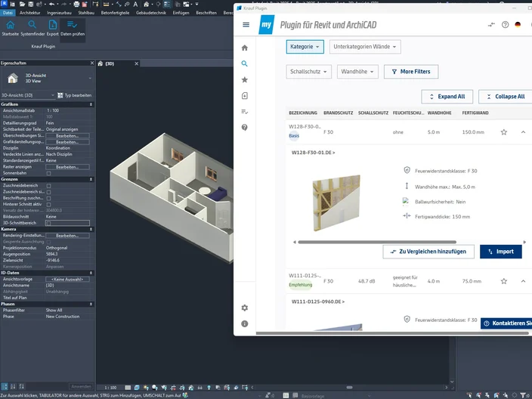Image resolution: width=532 pixels, height=399 pixels.
Task: Click the Export ribbon icon
Action: click(53, 28)
